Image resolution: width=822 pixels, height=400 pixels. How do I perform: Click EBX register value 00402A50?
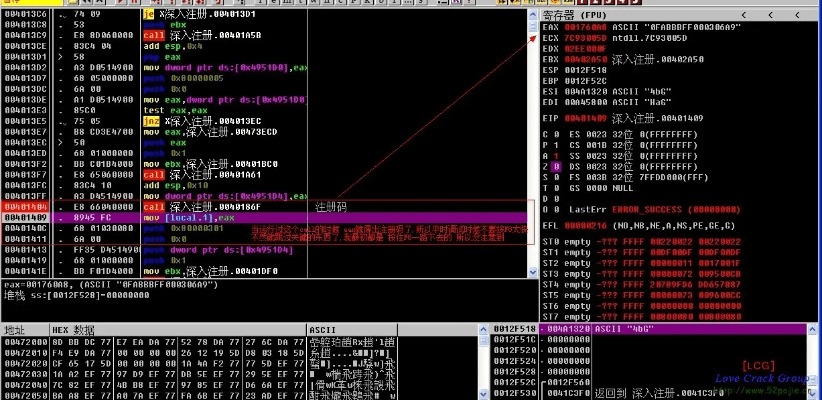(x=585, y=59)
